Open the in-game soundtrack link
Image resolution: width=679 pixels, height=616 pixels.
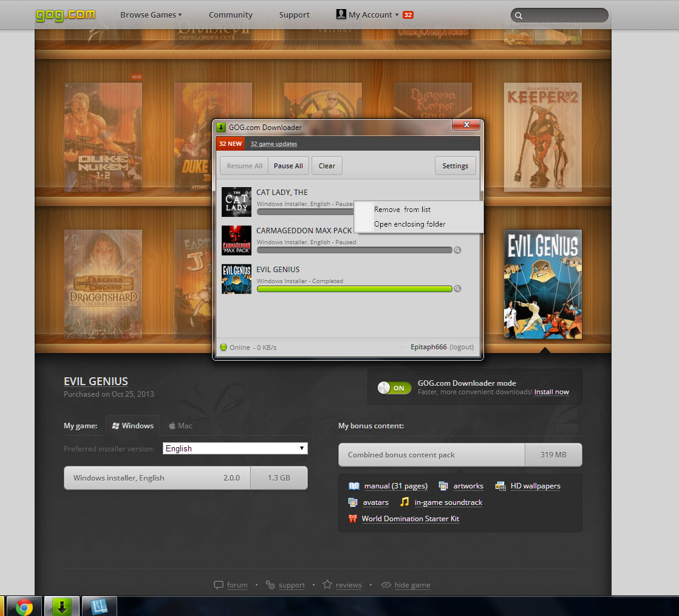(x=448, y=502)
